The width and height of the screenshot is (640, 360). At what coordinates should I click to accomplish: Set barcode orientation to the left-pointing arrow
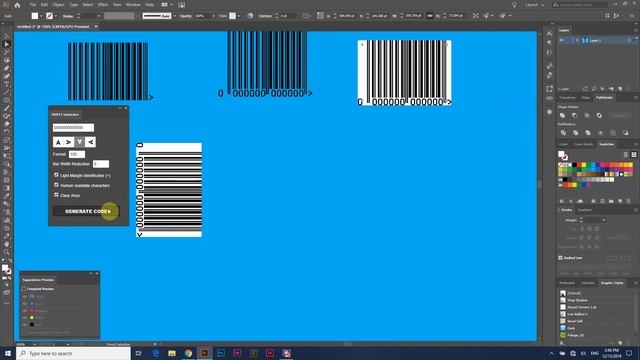click(91, 142)
